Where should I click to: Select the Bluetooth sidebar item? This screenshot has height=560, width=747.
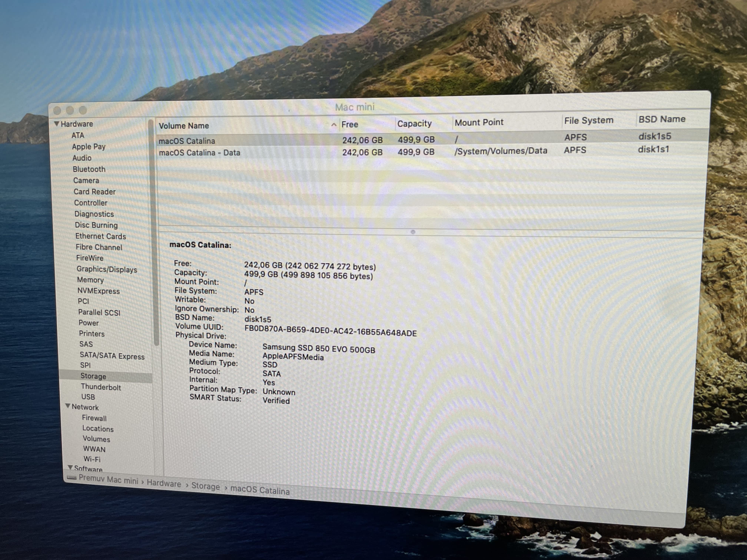pos(89,169)
